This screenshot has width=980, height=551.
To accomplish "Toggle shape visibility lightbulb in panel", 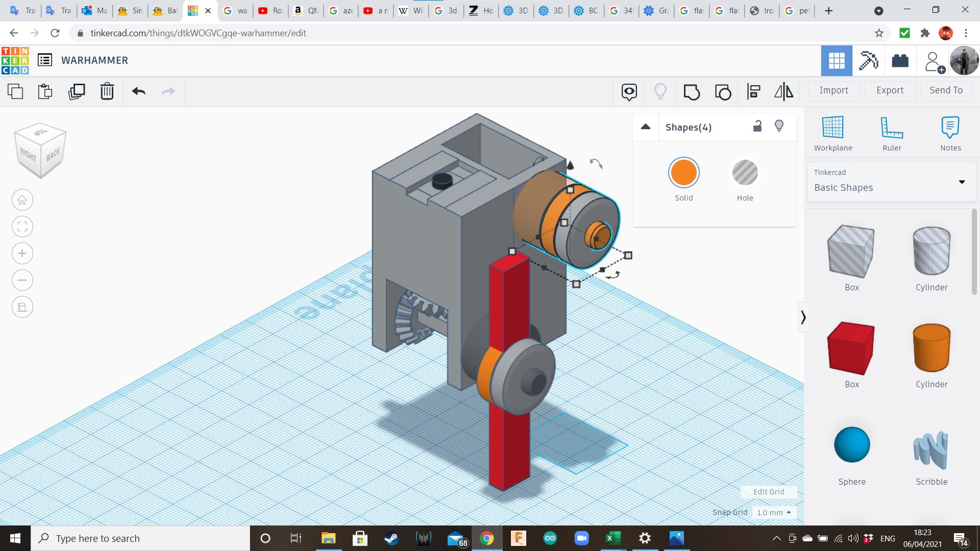I will (x=779, y=127).
